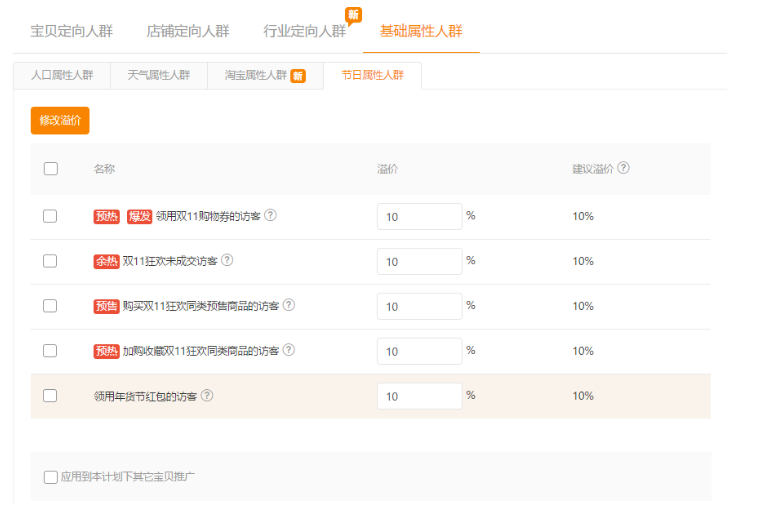Click the 新 badge on 淘宝属性人群 tab

(298, 76)
